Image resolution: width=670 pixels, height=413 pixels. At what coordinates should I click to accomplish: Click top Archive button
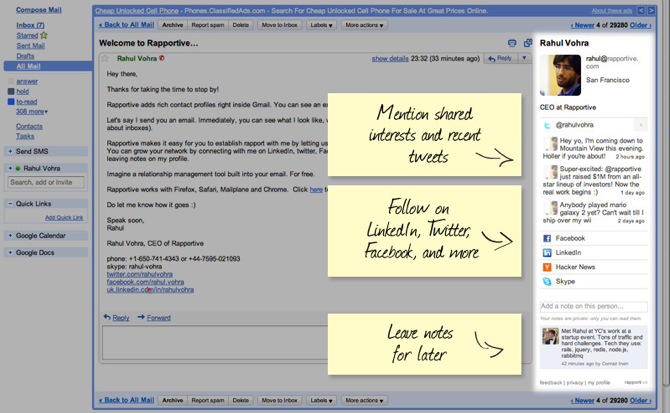pos(173,25)
